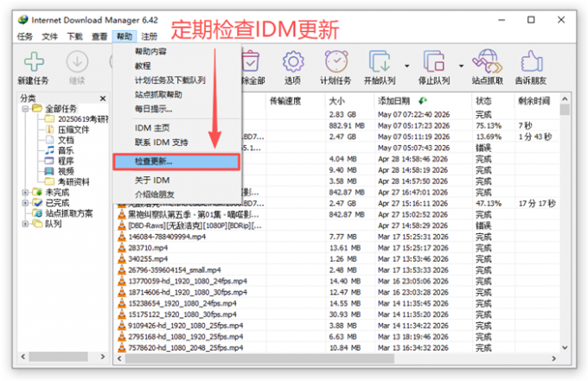Click horizontal scrollbar right arrow of download list
The width and height of the screenshot is (588, 381).
[554, 359]
